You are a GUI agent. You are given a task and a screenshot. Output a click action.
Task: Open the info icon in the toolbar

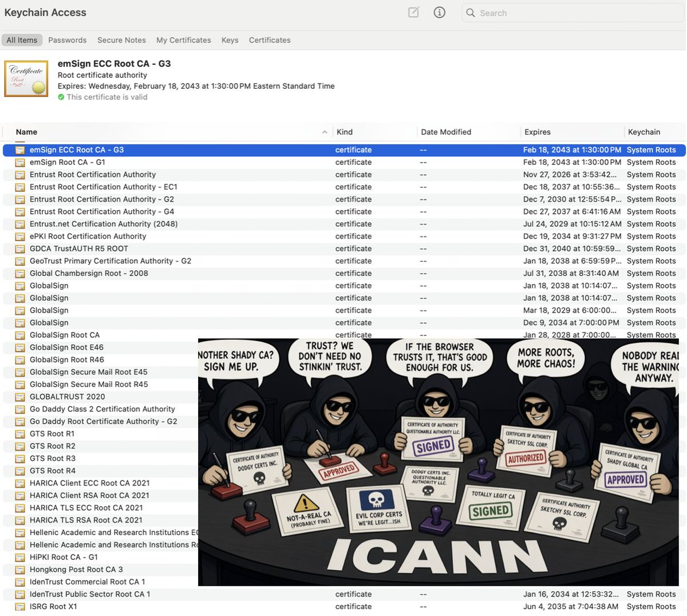(440, 13)
